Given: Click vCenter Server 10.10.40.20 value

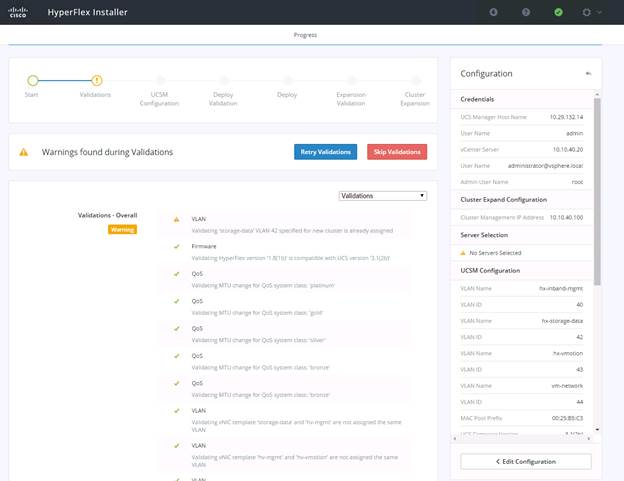Looking at the screenshot, I should point(568,150).
